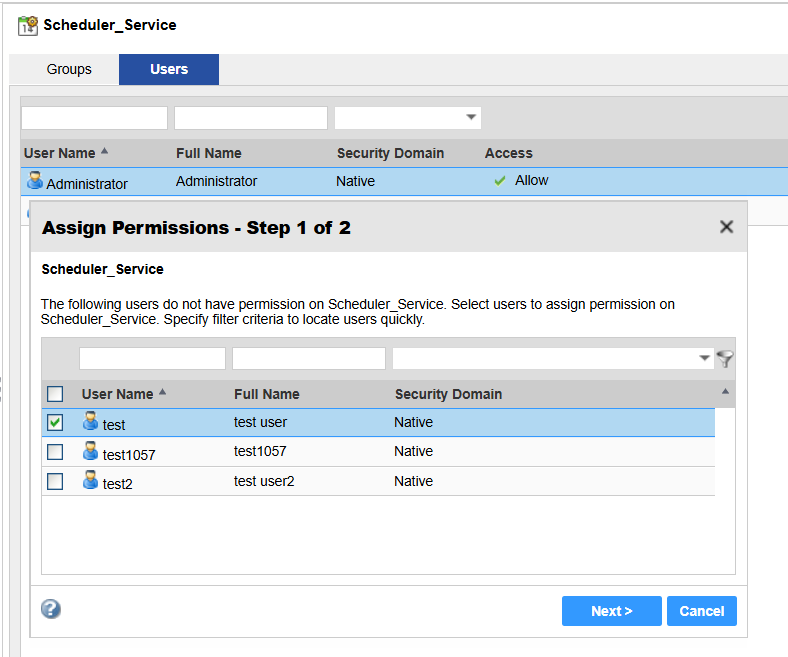Image resolution: width=788 pixels, height=657 pixels.
Task: Click the dialog Security Domain column header
Action: 448,394
